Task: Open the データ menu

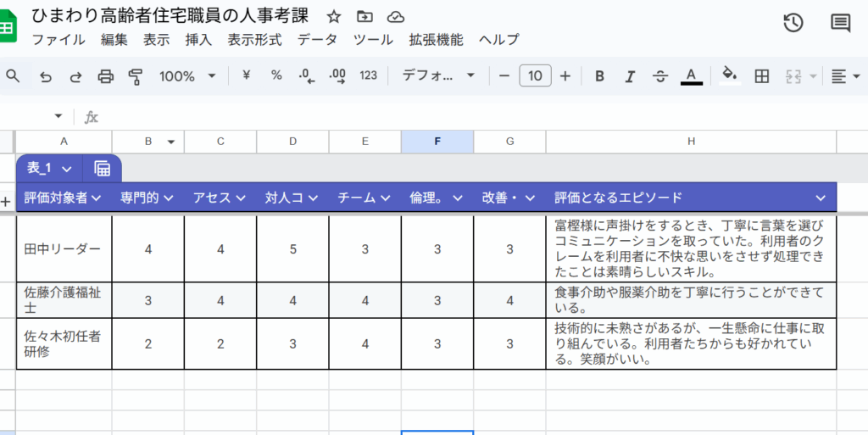Action: tap(317, 40)
